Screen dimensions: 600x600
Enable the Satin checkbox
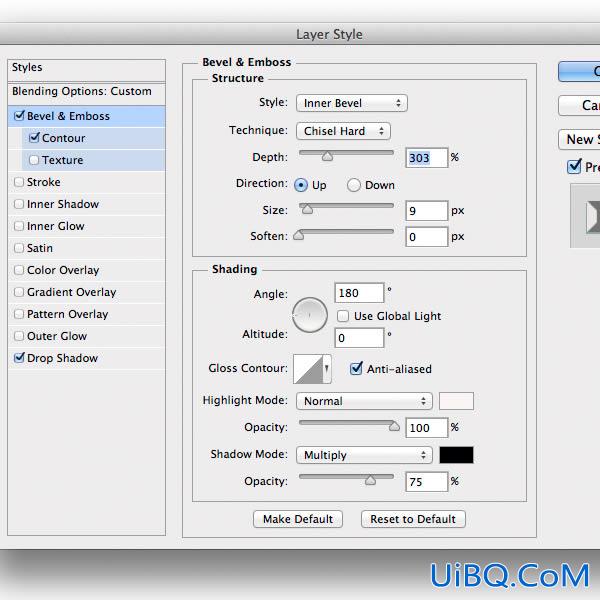[x=19, y=248]
